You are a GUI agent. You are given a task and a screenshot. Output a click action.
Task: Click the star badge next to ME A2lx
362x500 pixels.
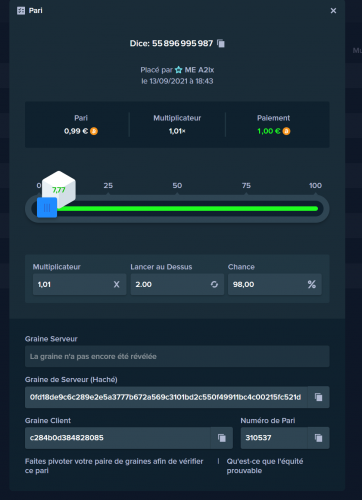(x=179, y=70)
